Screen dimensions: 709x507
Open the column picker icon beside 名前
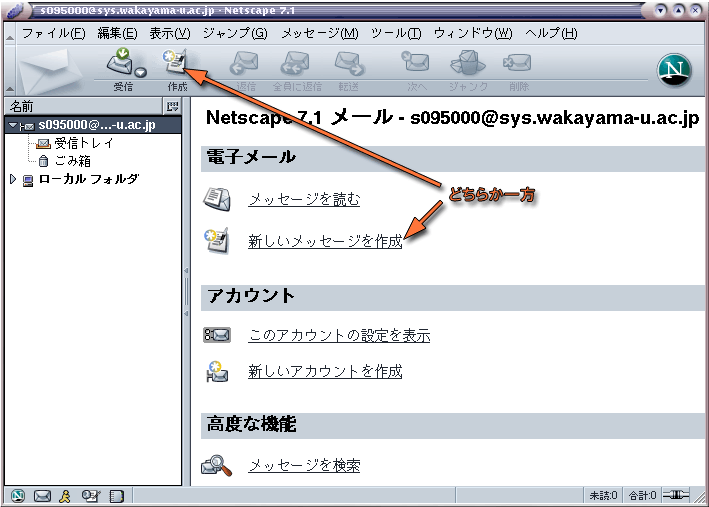coord(172,107)
